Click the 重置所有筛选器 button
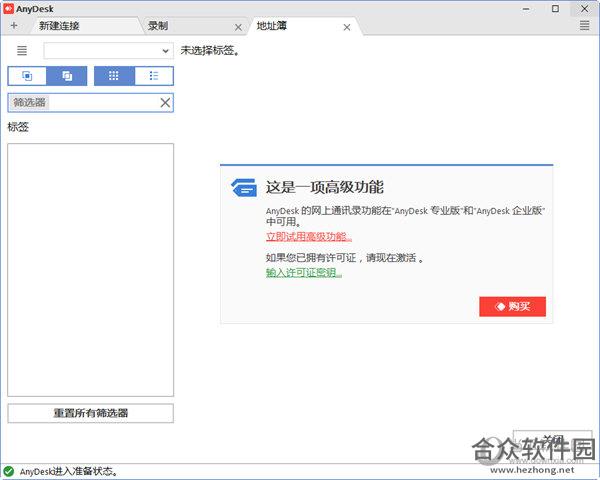Viewport: 600px width, 480px height. (x=90, y=413)
